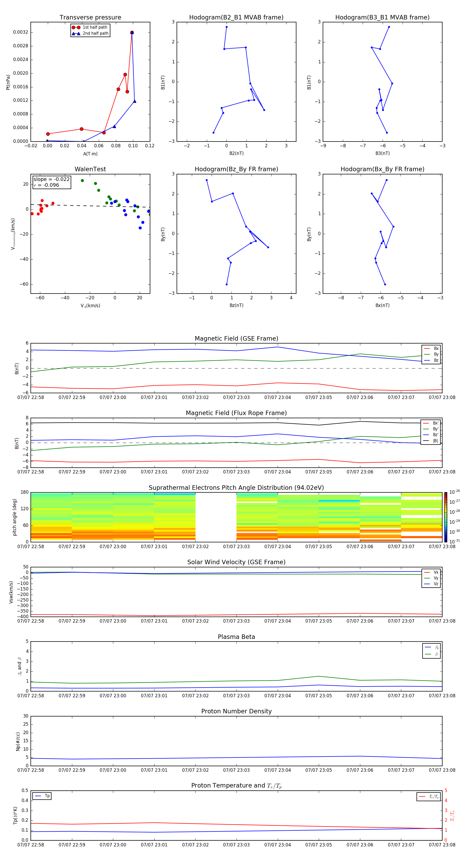Select the green β legend entry

point(431,654)
